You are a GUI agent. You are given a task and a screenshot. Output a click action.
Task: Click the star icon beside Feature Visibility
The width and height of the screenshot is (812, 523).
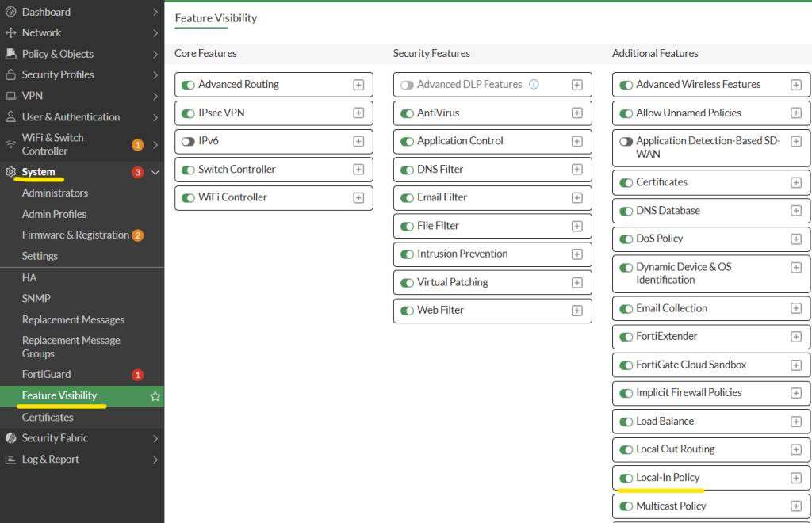coord(155,396)
